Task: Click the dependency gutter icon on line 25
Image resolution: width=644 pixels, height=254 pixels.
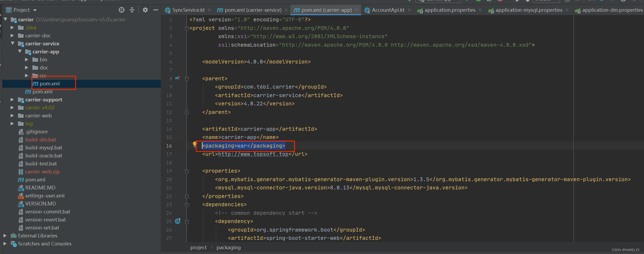Action: (x=178, y=221)
